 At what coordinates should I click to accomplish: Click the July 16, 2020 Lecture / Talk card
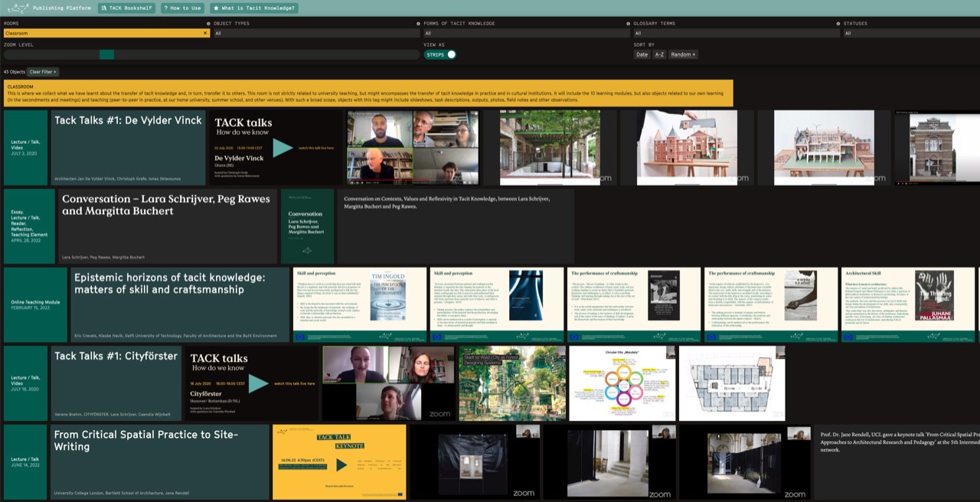[25, 383]
